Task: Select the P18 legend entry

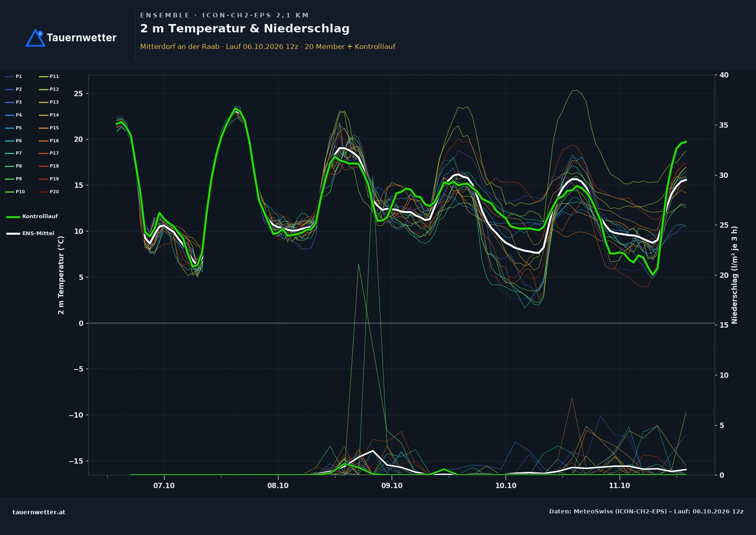Action: (49, 166)
